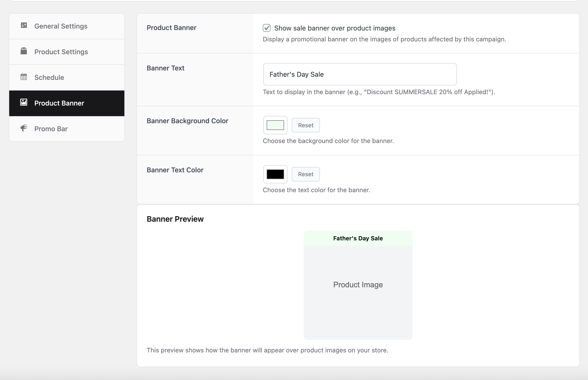This screenshot has width=588, height=380.
Task: Click the Product Banner image icon
Action: tap(24, 102)
